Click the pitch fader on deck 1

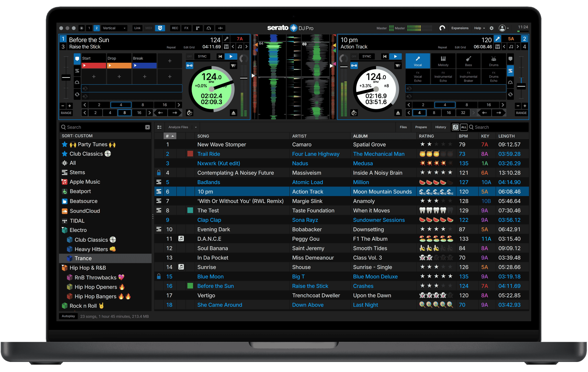66,77
